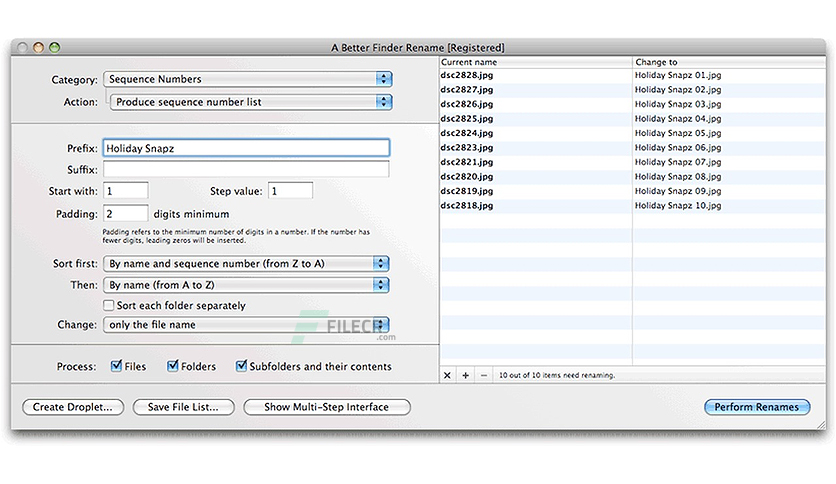Screen dimensions: 836x484
Task: Click Holiday Snapz 08.jpg preview name
Action: coord(678,176)
